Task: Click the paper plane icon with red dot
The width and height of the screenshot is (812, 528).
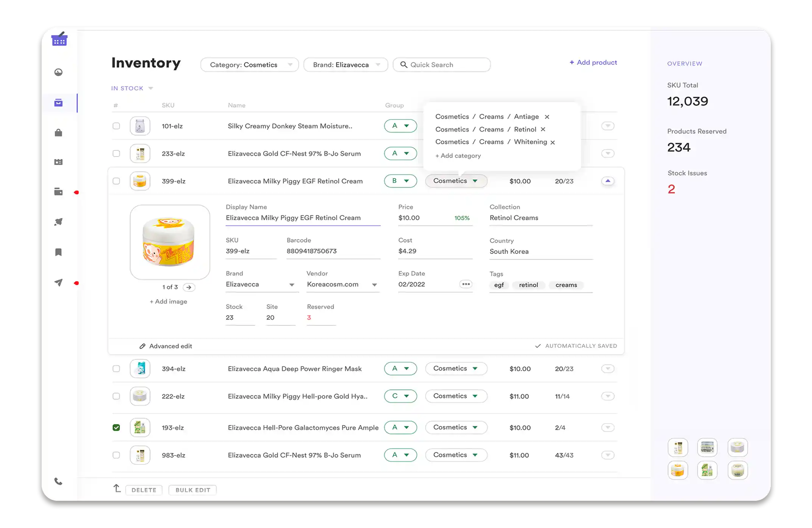Action: 59,282
